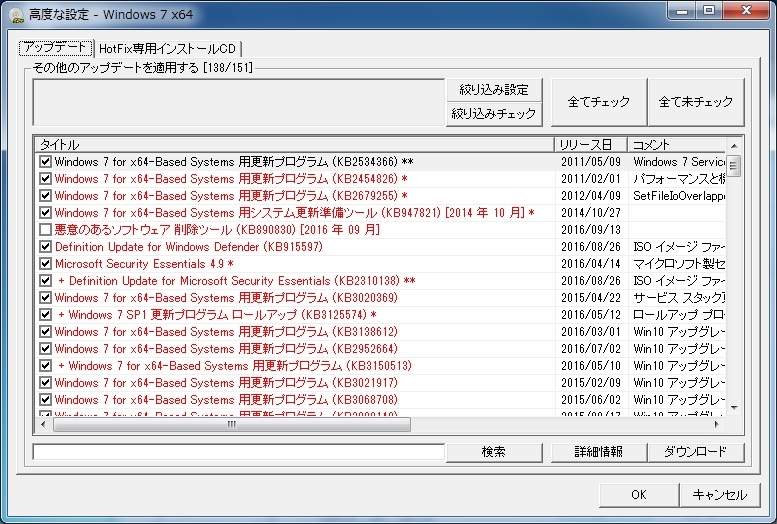
Task: Sort by the コメント column header
Action: click(677, 145)
